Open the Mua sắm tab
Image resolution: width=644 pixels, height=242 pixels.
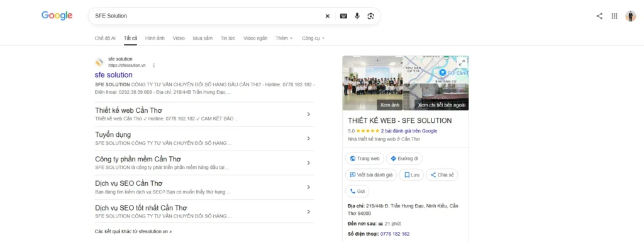[203, 38]
